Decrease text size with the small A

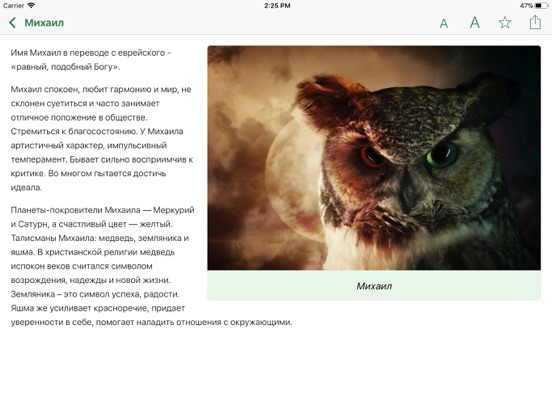coord(444,24)
